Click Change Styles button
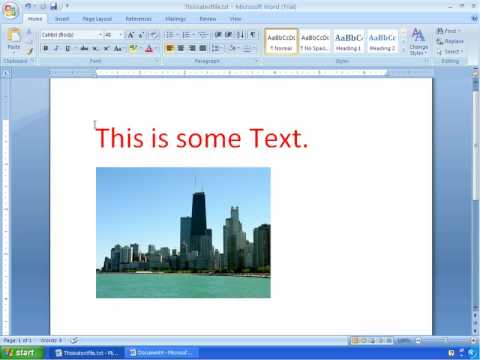The image size is (480, 360). 418,42
